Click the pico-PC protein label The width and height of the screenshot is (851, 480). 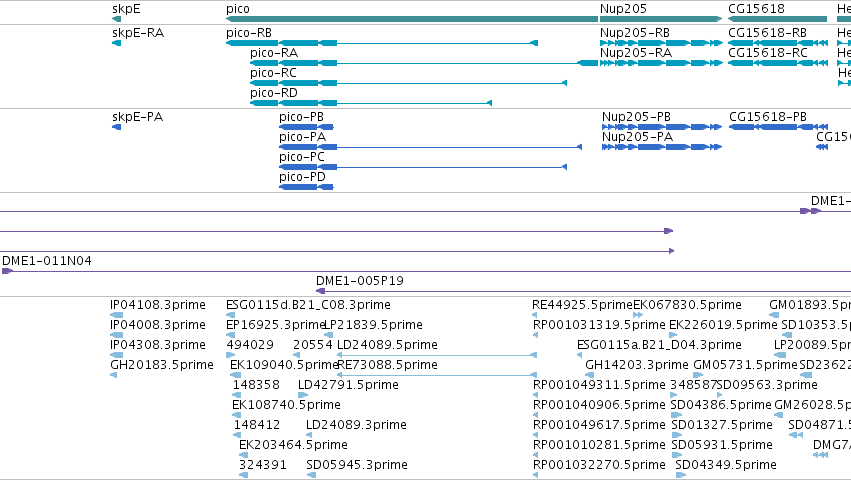[x=302, y=157]
